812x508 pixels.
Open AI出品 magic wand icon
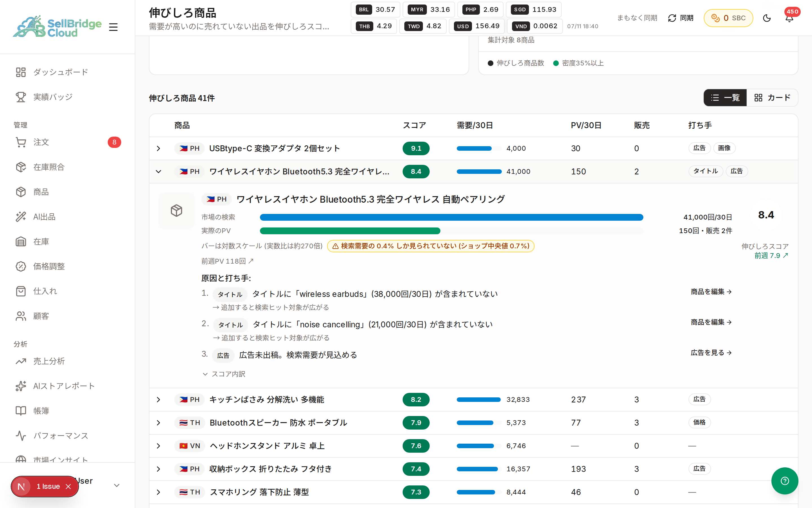(x=21, y=217)
